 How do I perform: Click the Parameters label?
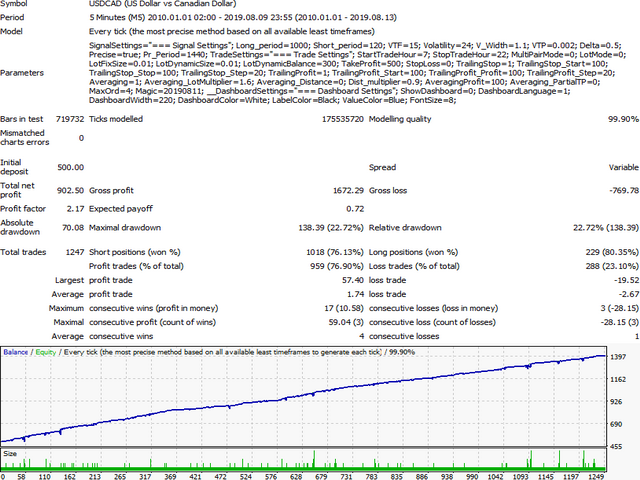point(22,73)
